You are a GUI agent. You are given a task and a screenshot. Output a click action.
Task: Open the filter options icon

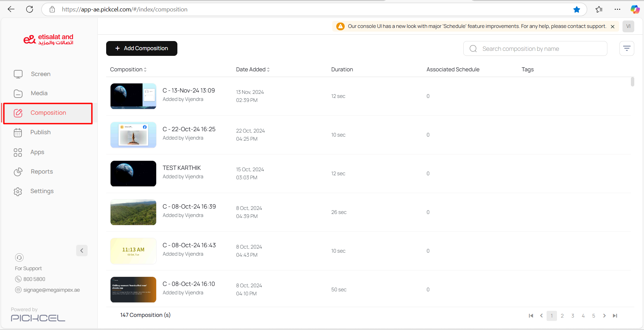(627, 48)
